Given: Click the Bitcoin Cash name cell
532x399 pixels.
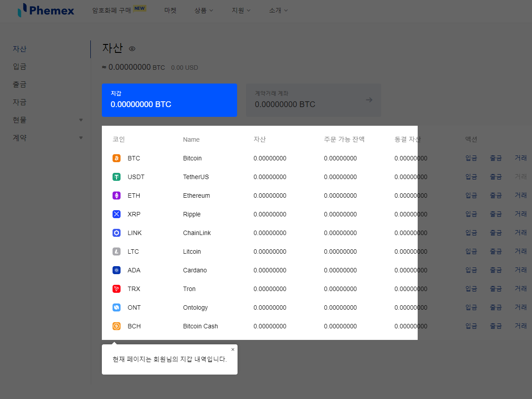Looking at the screenshot, I should coord(201,326).
